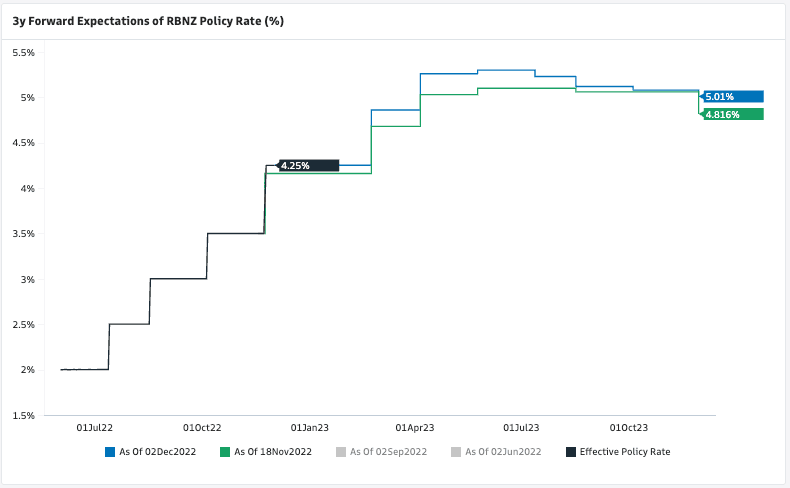Screen dimensions: 790x488
Task: Click the blue 5.01% end-value tag
Action: (732, 97)
